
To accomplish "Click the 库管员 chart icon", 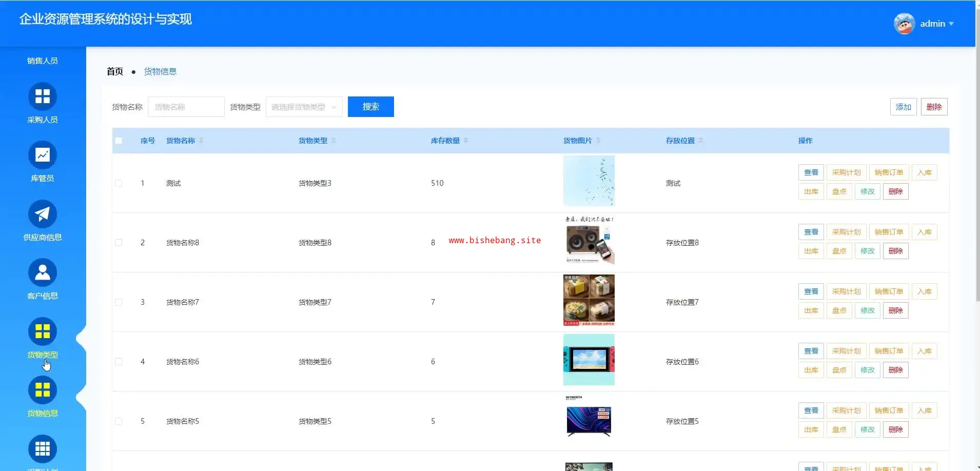I will click(x=42, y=155).
